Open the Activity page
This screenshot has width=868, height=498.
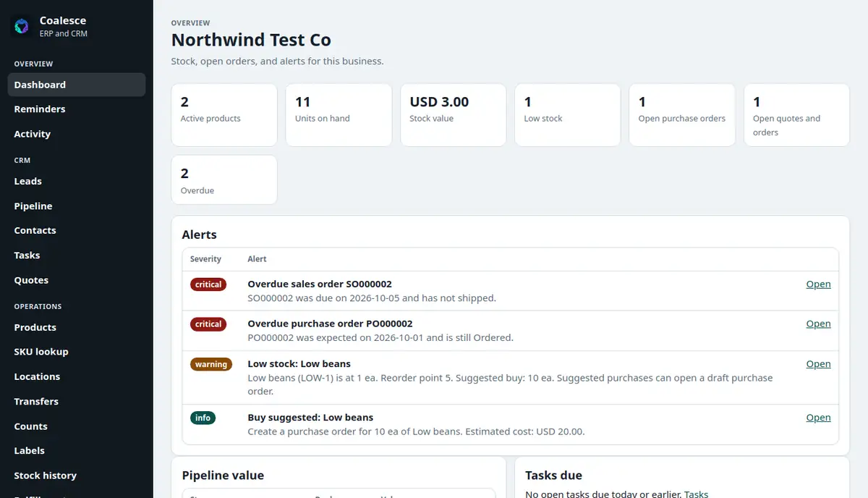(x=77, y=134)
